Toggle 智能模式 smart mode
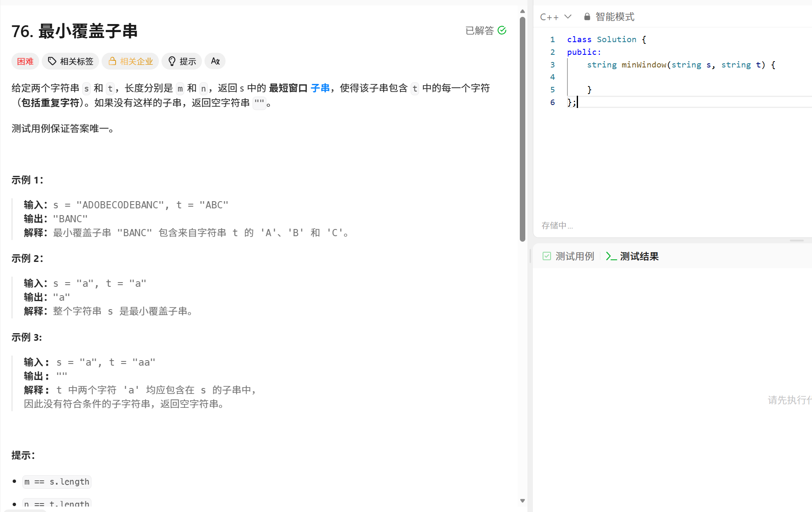This screenshot has width=812, height=512. click(x=614, y=17)
